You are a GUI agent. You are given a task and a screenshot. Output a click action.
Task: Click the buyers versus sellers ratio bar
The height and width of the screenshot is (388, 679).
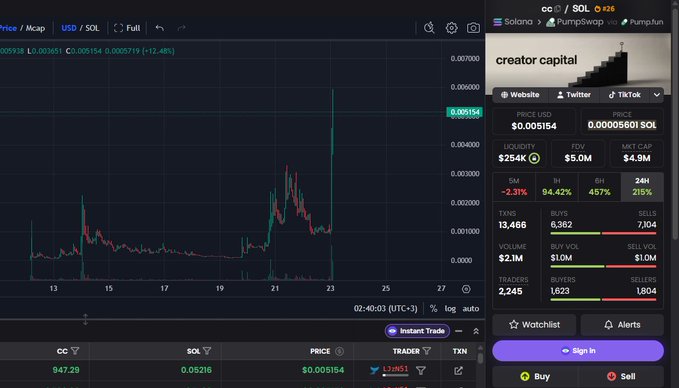603,300
